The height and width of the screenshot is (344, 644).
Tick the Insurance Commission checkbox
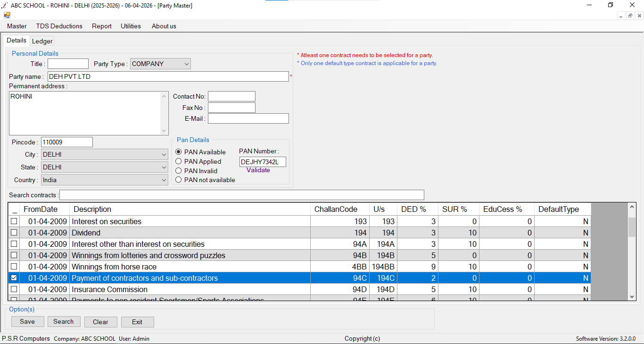click(x=14, y=289)
